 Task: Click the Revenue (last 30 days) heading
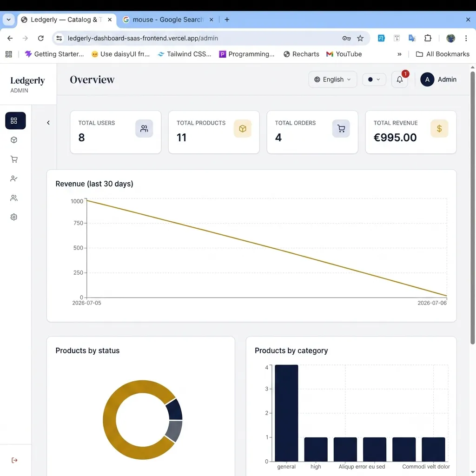(94, 184)
